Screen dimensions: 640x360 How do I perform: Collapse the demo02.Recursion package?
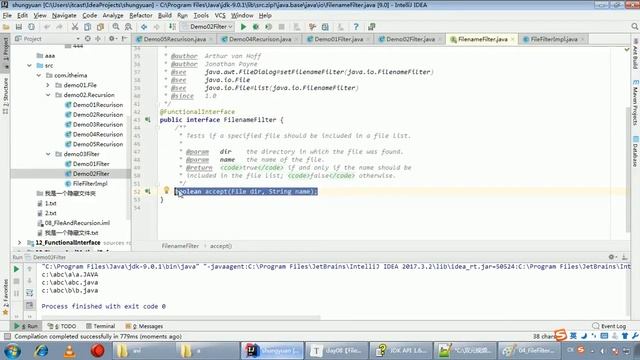coord(48,95)
